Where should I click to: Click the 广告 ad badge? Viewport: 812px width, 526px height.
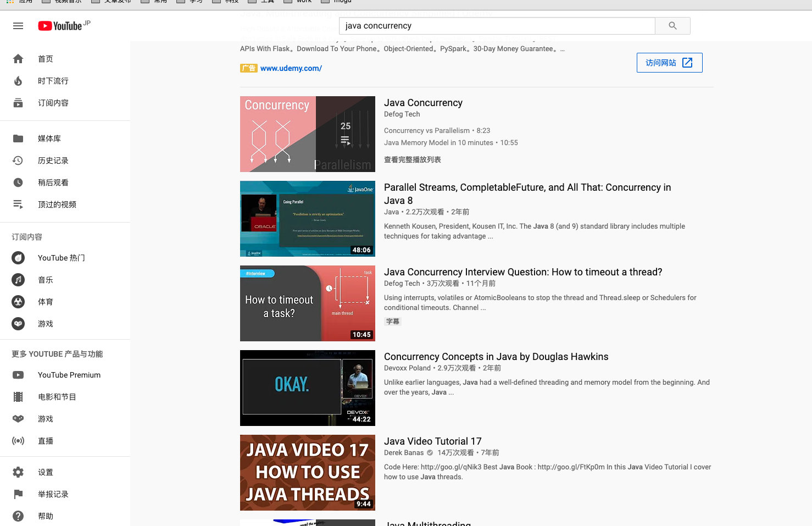click(x=248, y=68)
